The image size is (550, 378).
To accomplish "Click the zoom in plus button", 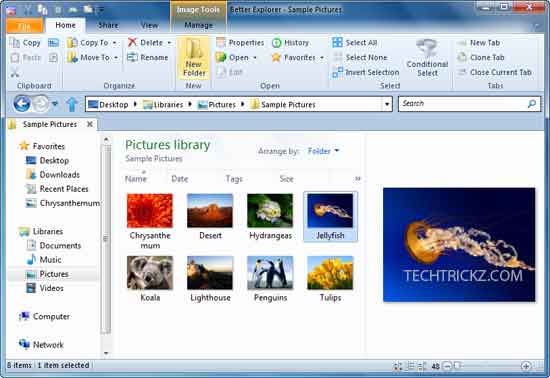I will pos(525,366).
